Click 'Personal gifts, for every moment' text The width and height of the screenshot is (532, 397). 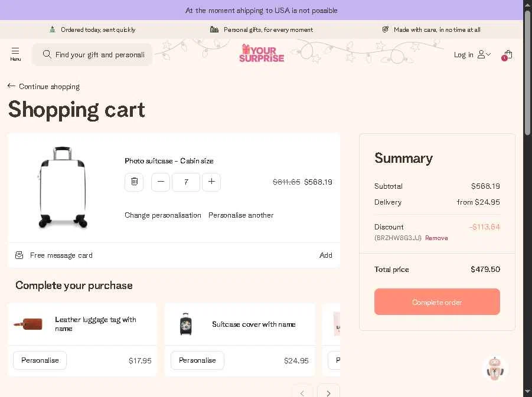(269, 30)
